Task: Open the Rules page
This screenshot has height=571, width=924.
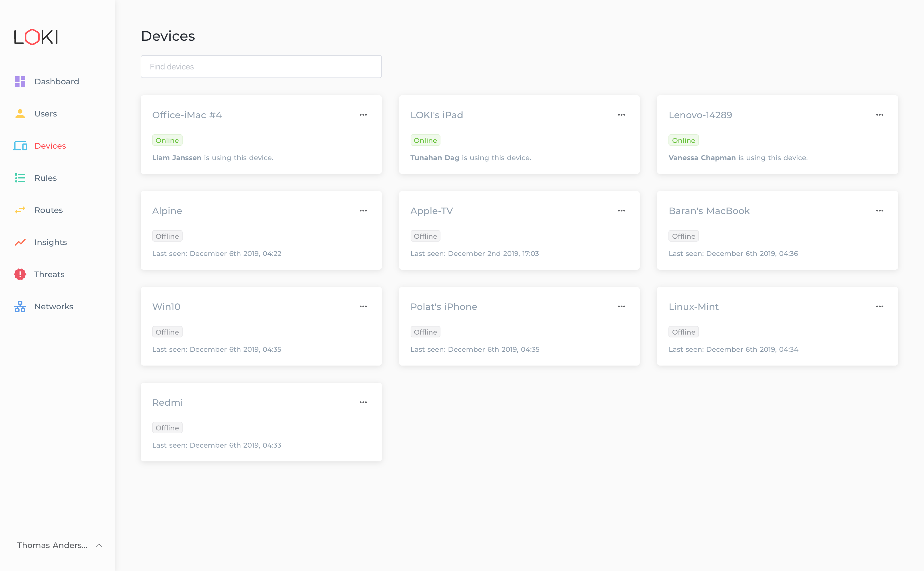Action: coord(46,178)
